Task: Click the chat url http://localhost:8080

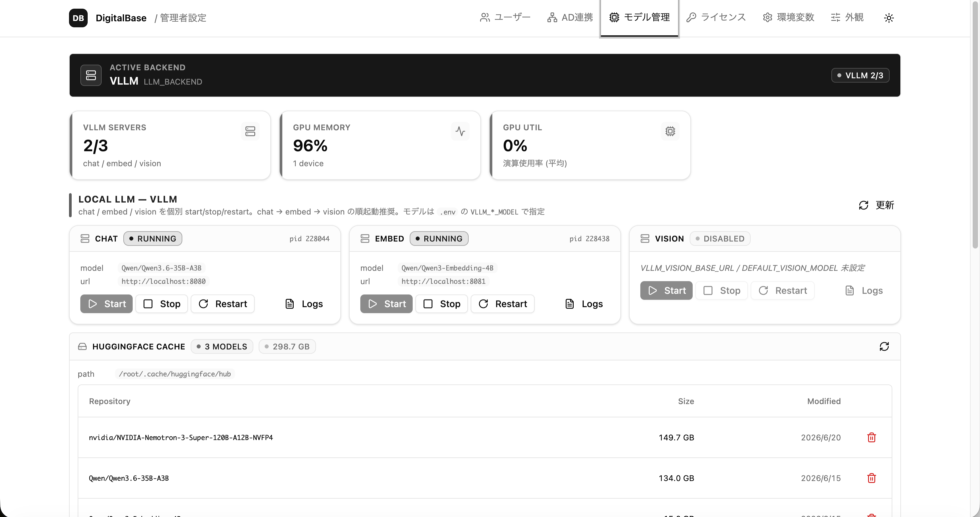Action: [163, 281]
